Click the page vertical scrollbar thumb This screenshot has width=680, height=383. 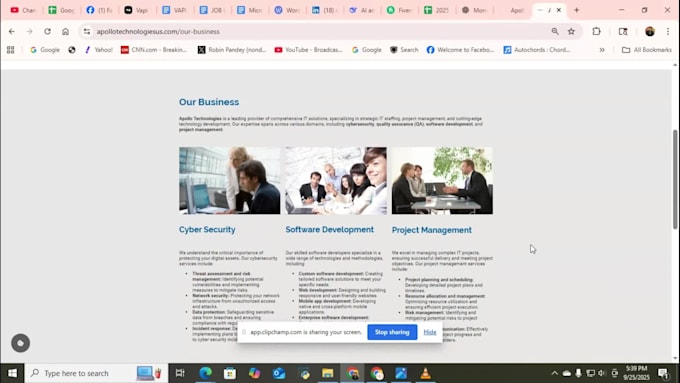click(675, 179)
